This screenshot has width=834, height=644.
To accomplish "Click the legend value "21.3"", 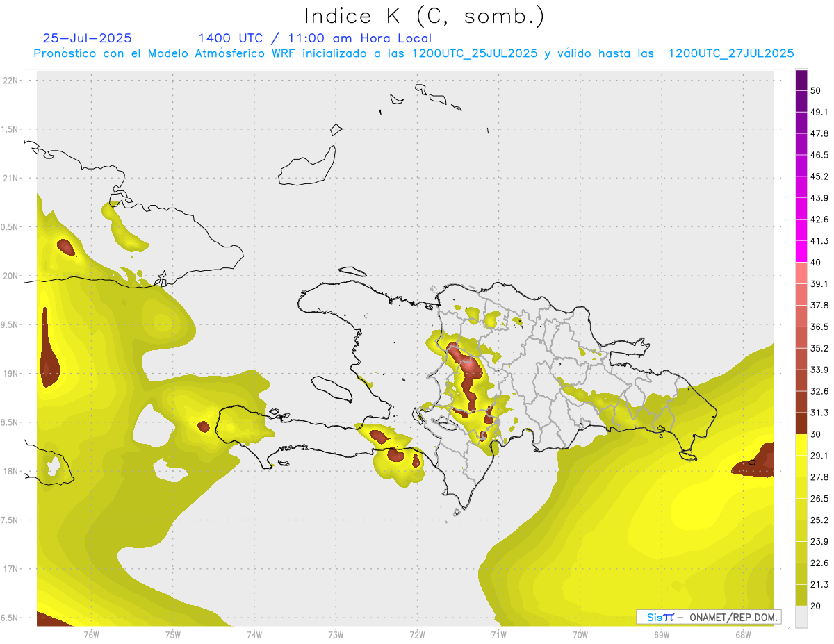I will pos(819,584).
